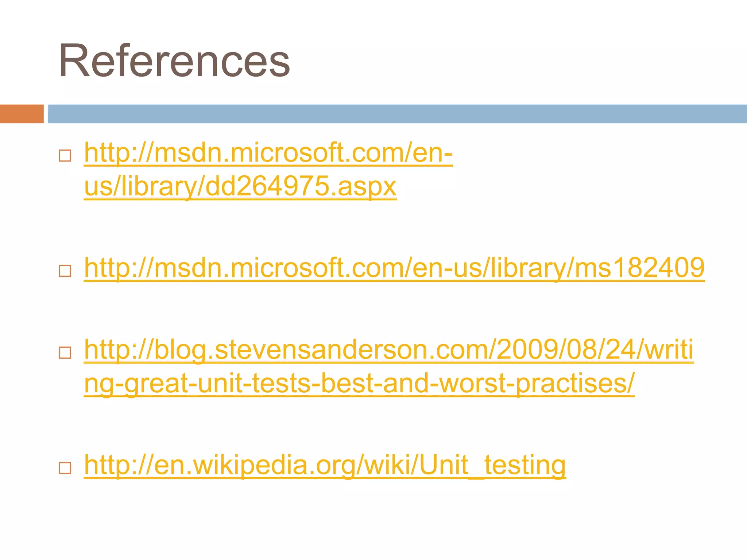The image size is (747, 560).
Task: Click the 'http://msdn.microsoft.com/en-' first line text
Action: click(x=268, y=153)
